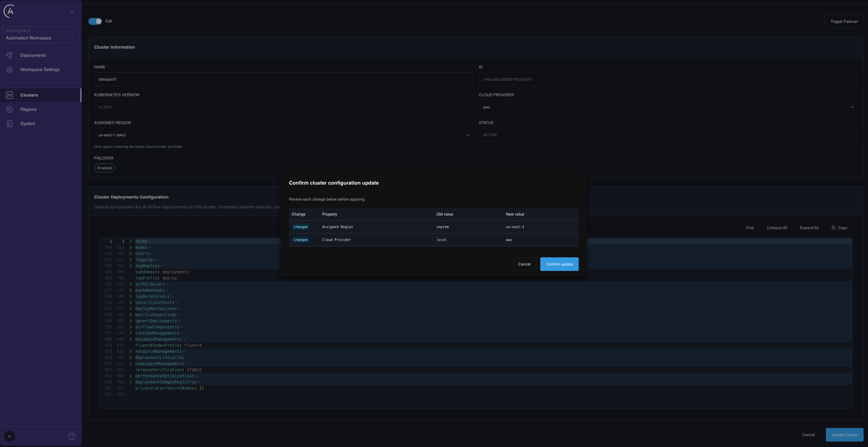Click the Clusters server icon
This screenshot has height=447, width=868.
[10, 95]
